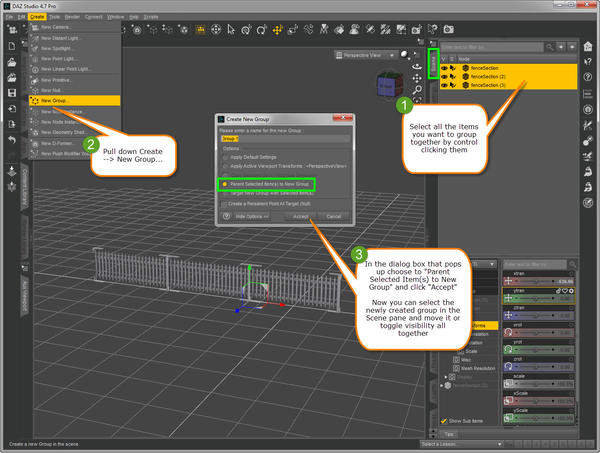Click the DAZ Studio application icon in title bar
Image resolution: width=600 pixels, height=453 pixels.
(7, 6)
